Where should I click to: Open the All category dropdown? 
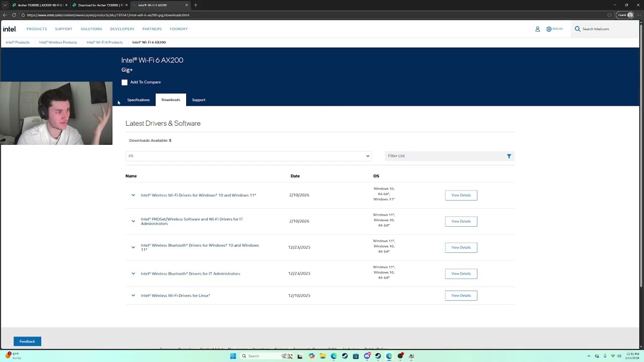(249, 156)
